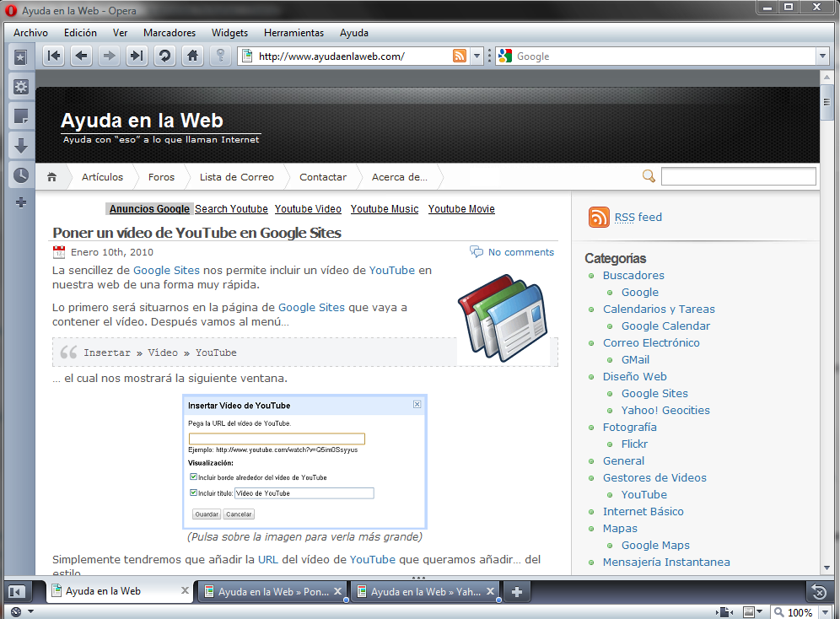The width and height of the screenshot is (840, 619).
Task: Open the 'Acerca de...' page
Action: (x=400, y=177)
